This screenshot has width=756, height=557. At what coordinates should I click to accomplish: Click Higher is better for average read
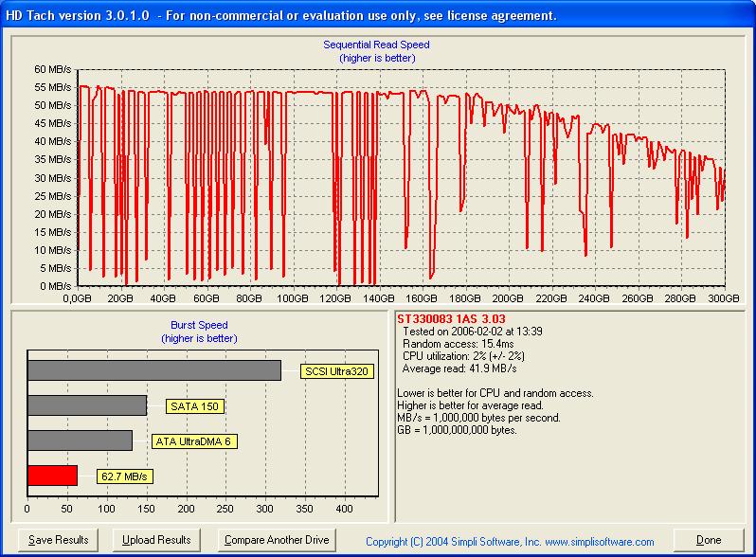[x=470, y=405]
